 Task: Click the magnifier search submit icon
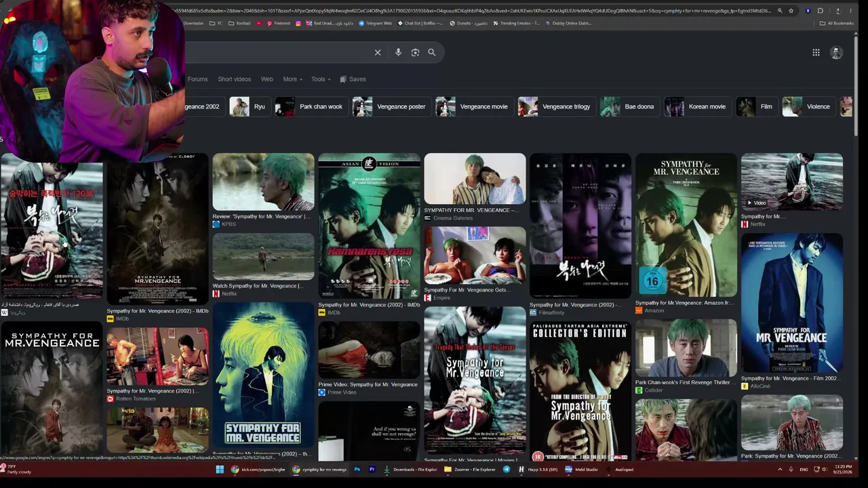[431, 52]
